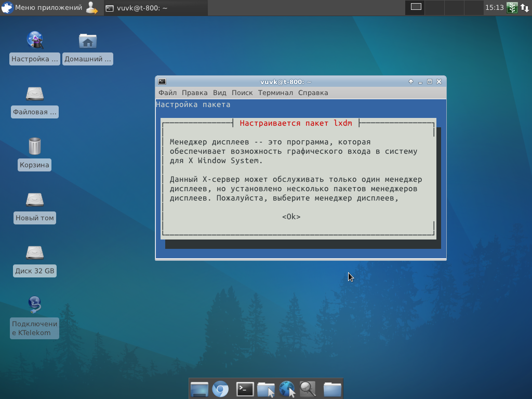Open file manager from dock
Image resolution: width=532 pixels, height=399 pixels.
pos(266,389)
